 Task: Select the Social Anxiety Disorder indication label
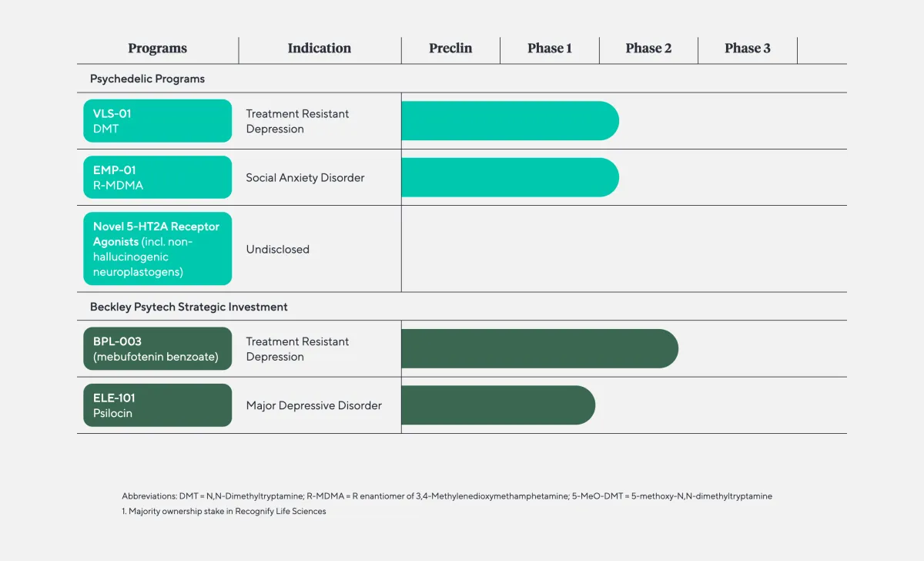[305, 177]
